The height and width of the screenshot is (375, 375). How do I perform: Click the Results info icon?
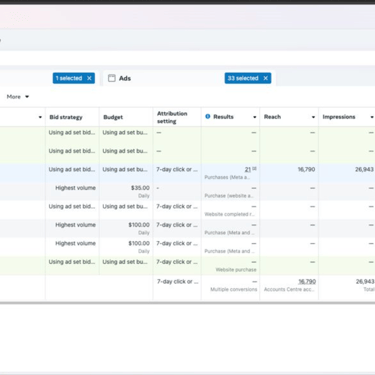[x=208, y=116]
